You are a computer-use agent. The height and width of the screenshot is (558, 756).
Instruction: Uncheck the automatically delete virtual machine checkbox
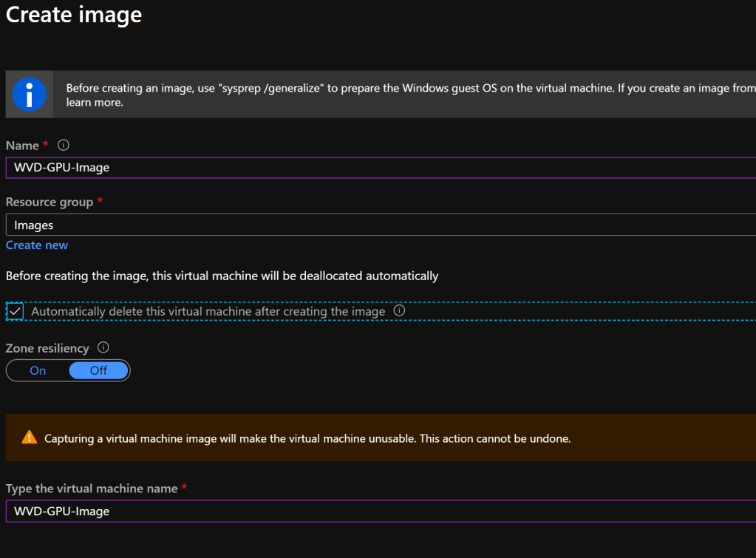[16, 312]
